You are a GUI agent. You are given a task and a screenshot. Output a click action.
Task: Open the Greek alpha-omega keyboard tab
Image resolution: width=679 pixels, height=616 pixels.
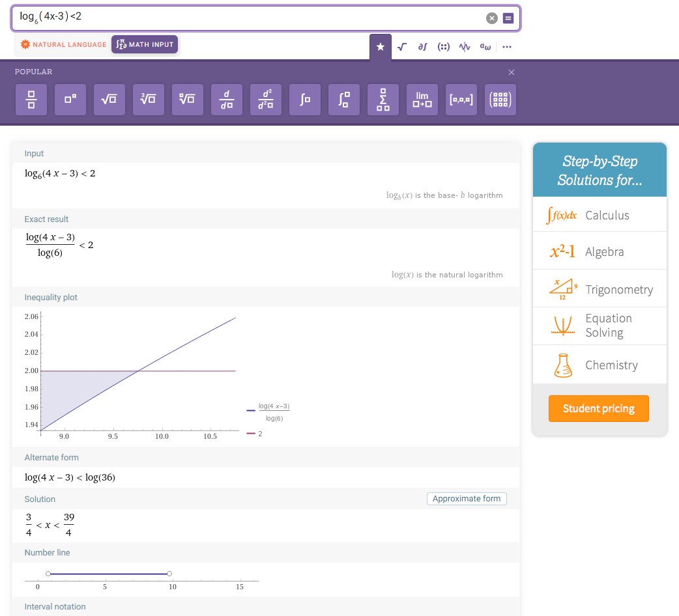coord(485,47)
